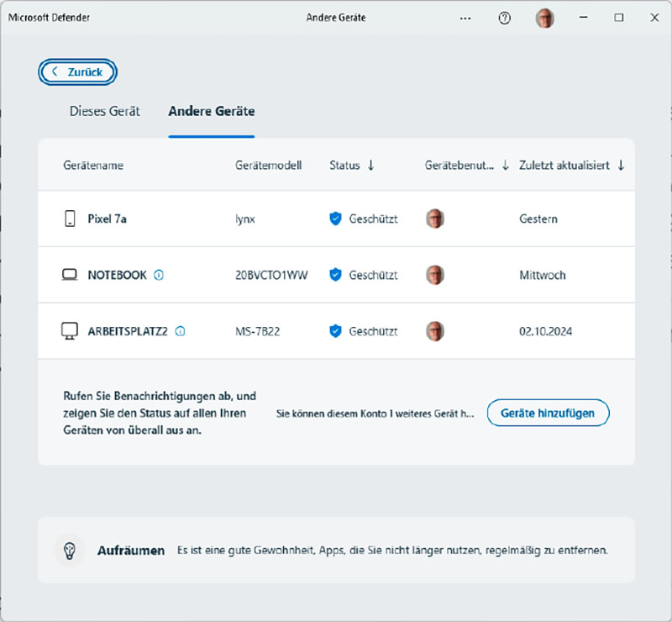Sort by Gerätebenutzer column arrow
Image resolution: width=672 pixels, height=622 pixels.
coord(506,165)
